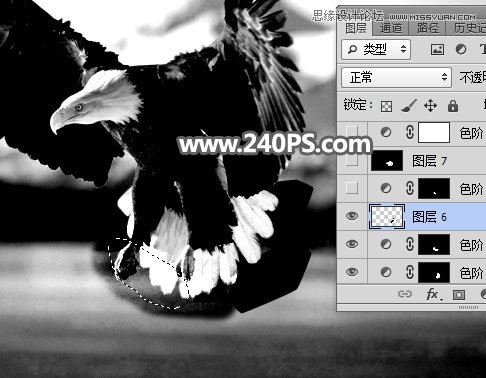Screen dimensions: 486x378
Task: Select the white mask thumbnail of the topmost 色阶 layer
Action: tap(434, 132)
